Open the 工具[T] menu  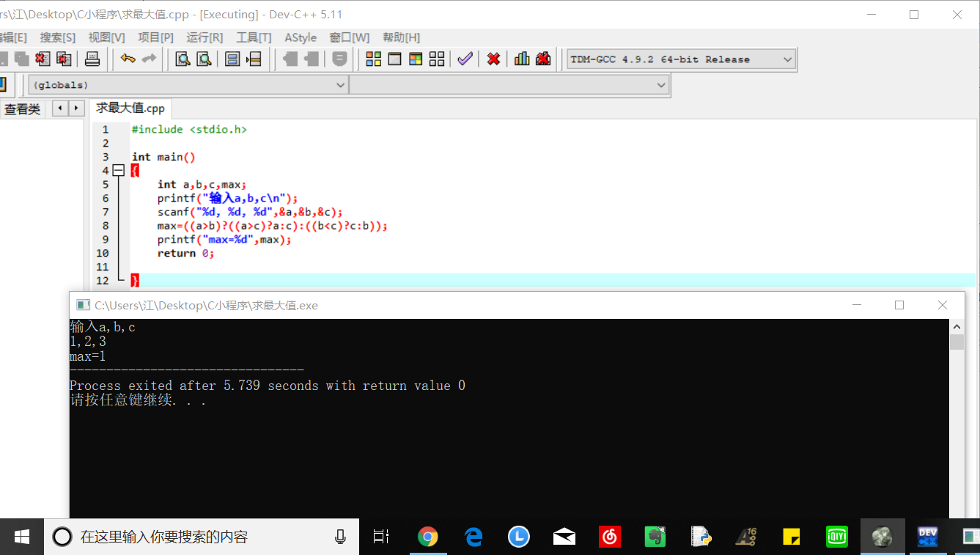coord(254,37)
